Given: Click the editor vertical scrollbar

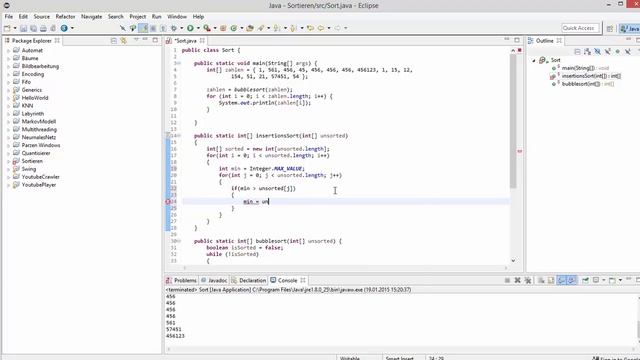Looking at the screenshot, I should tap(513, 121).
